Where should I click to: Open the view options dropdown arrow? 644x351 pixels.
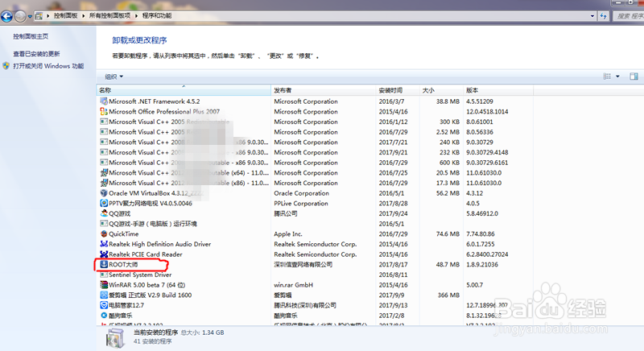[617, 76]
